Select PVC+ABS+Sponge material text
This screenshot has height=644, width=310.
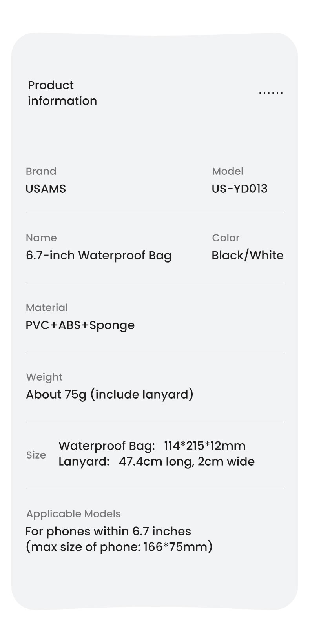click(x=80, y=325)
